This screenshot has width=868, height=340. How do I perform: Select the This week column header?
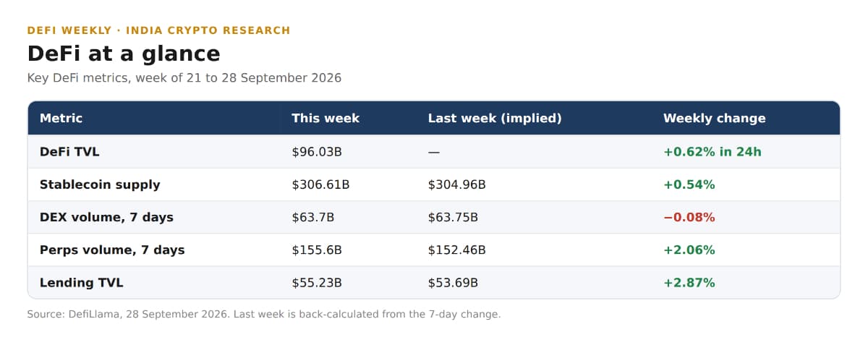tap(325, 118)
